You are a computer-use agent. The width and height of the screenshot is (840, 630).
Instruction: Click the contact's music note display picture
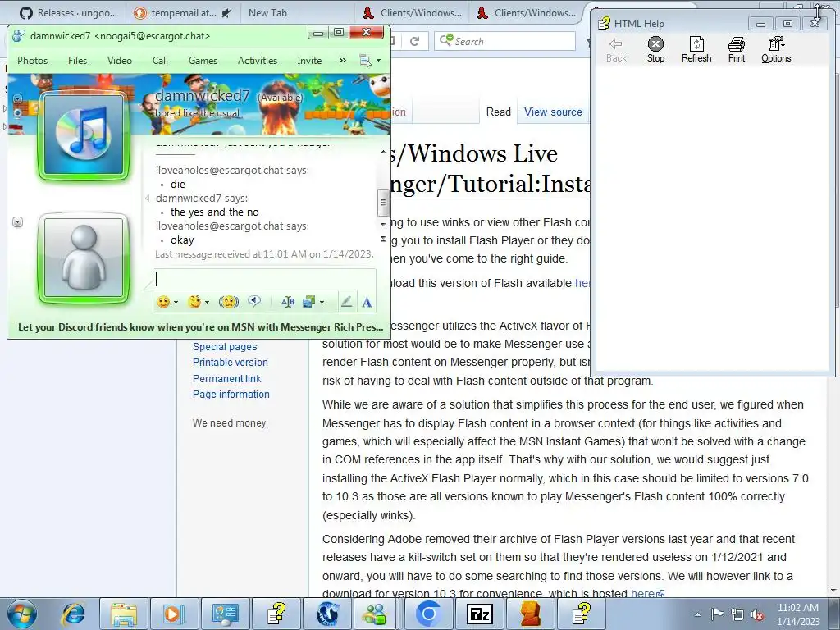click(x=84, y=136)
